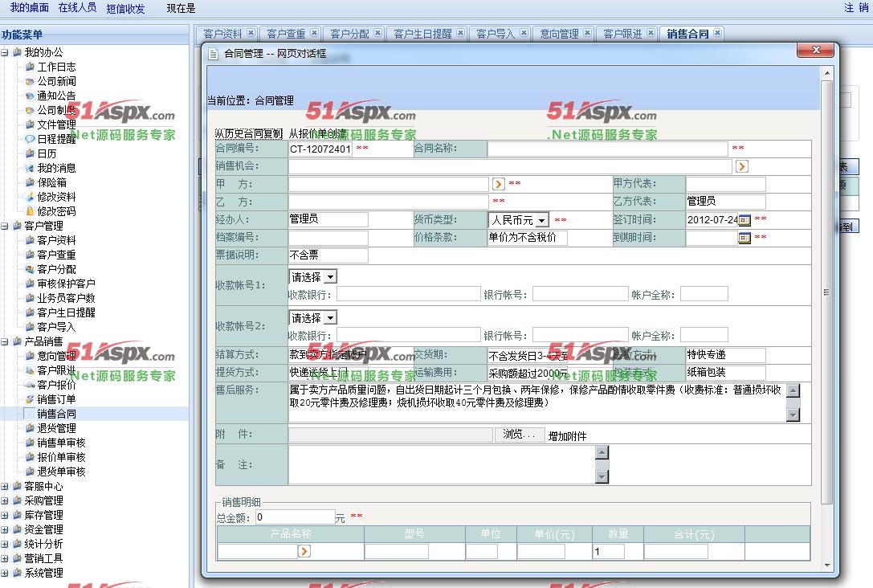Screen dimensions: 873x588
Task: Click the dialog document icon beside 合同管理
Action: coord(213,54)
